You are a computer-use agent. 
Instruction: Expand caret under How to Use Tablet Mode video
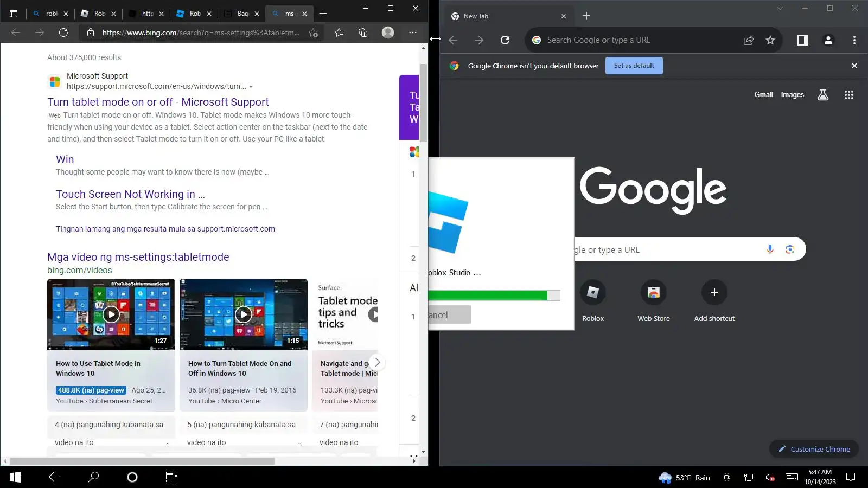(x=167, y=443)
